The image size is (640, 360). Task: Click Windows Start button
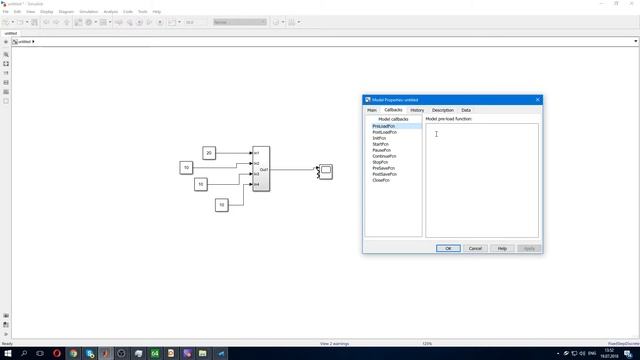(x=8, y=353)
